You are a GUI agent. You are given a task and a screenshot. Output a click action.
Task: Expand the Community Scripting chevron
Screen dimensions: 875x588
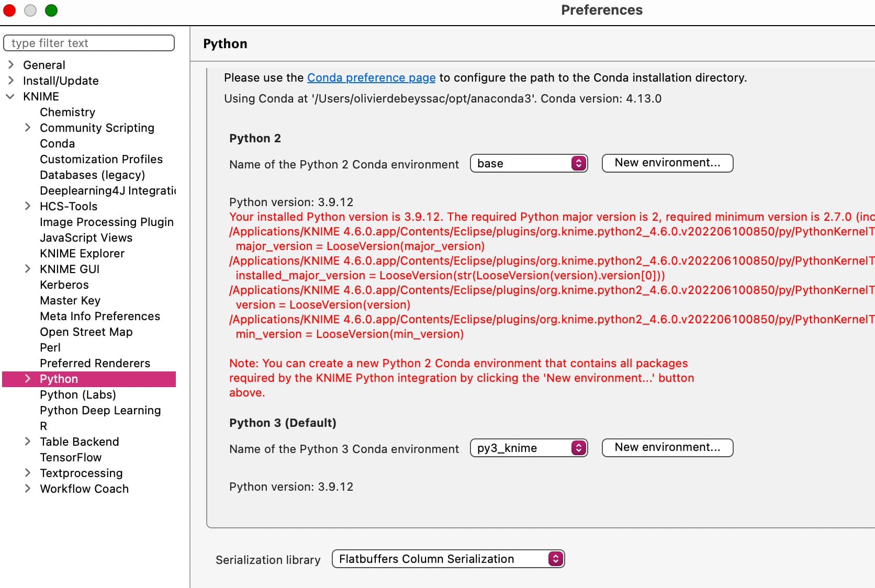[28, 128]
